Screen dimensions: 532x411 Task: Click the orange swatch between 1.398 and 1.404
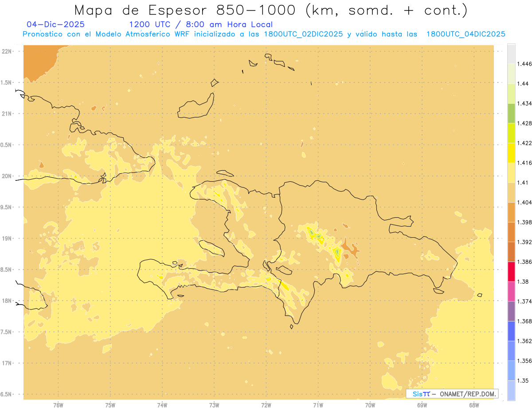tap(511, 212)
